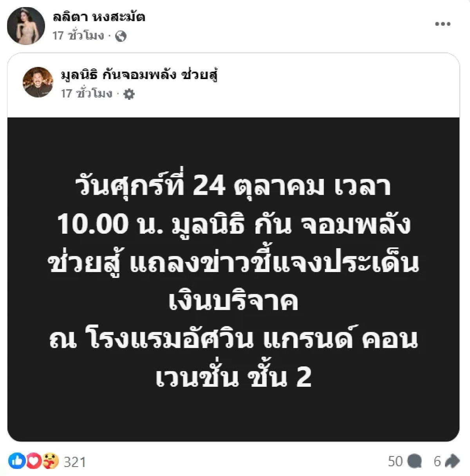Click the shared post's 17 ชั่วโมง timestamp
470x476 pixels.
(87, 94)
